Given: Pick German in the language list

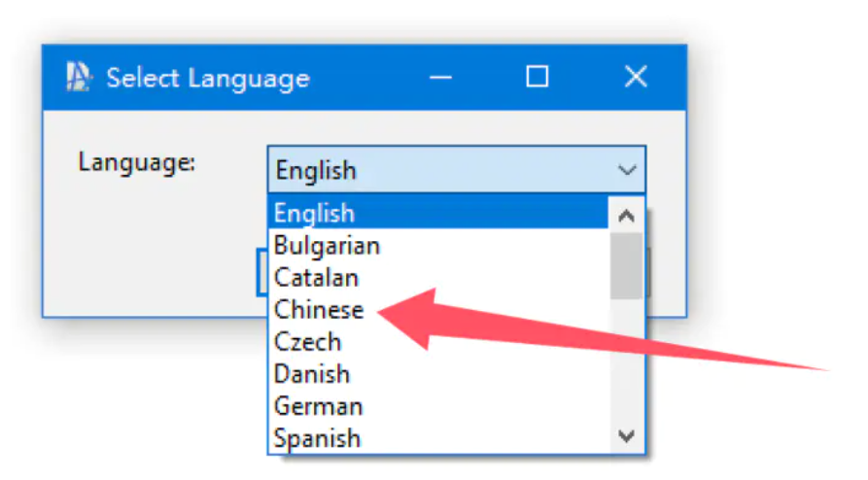Looking at the screenshot, I should (437, 406).
